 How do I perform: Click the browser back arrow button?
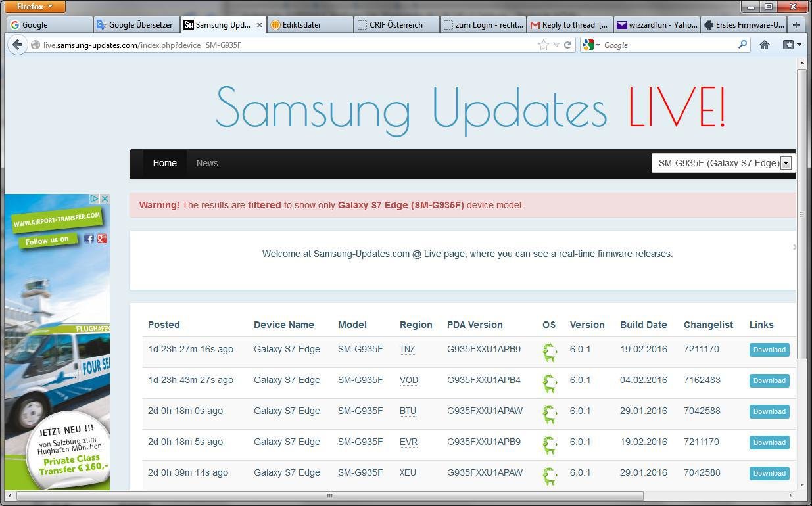pyautogui.click(x=18, y=45)
